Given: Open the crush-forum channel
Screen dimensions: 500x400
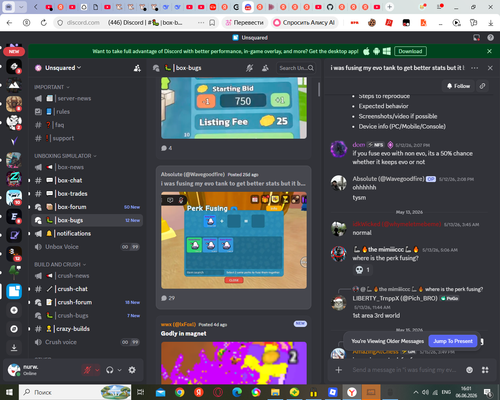Looking at the screenshot, I should 87,302.
